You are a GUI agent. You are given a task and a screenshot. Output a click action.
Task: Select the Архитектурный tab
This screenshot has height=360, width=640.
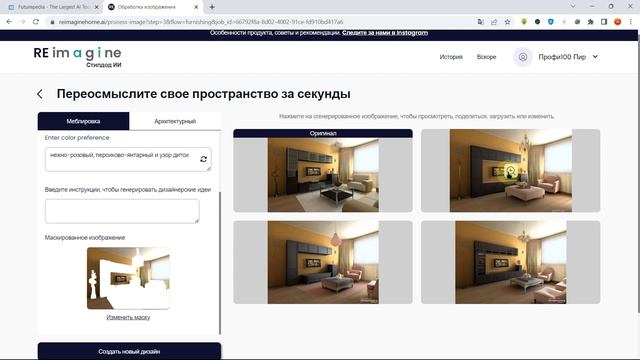point(175,121)
